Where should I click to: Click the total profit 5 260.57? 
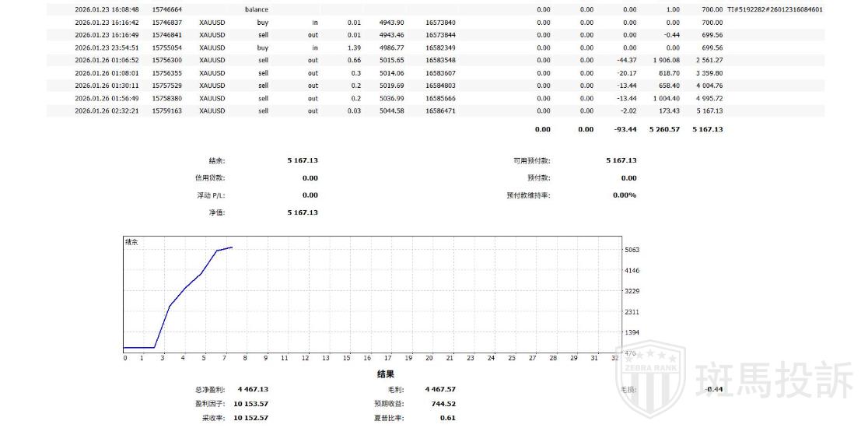pos(663,129)
